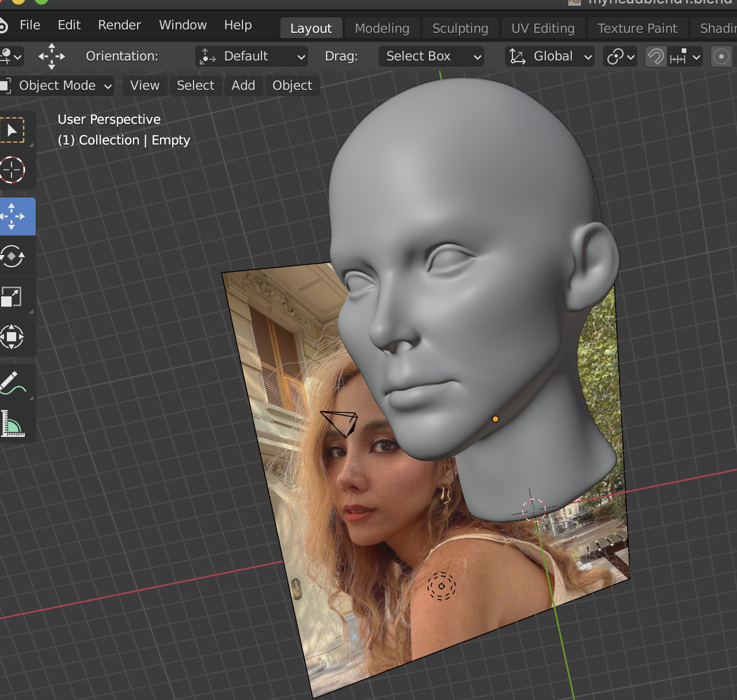The image size is (737, 700).
Task: Open the Drag Select Box dropdown
Action: pos(431,56)
